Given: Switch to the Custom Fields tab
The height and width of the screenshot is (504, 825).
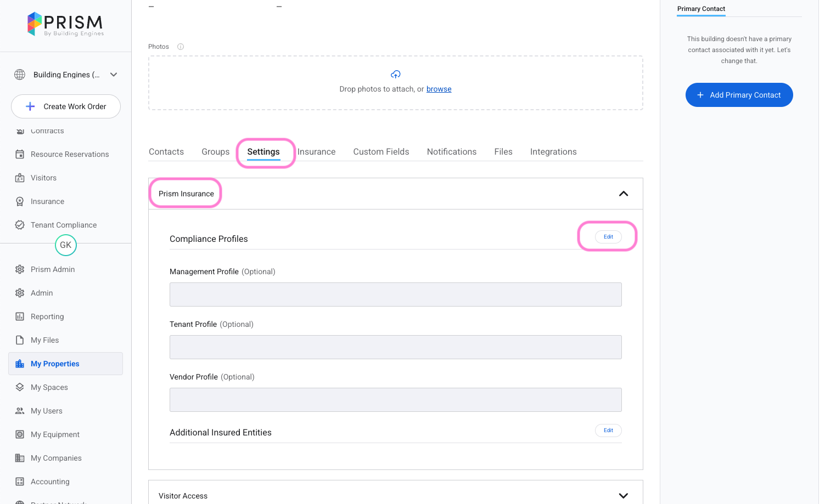Looking at the screenshot, I should point(381,152).
